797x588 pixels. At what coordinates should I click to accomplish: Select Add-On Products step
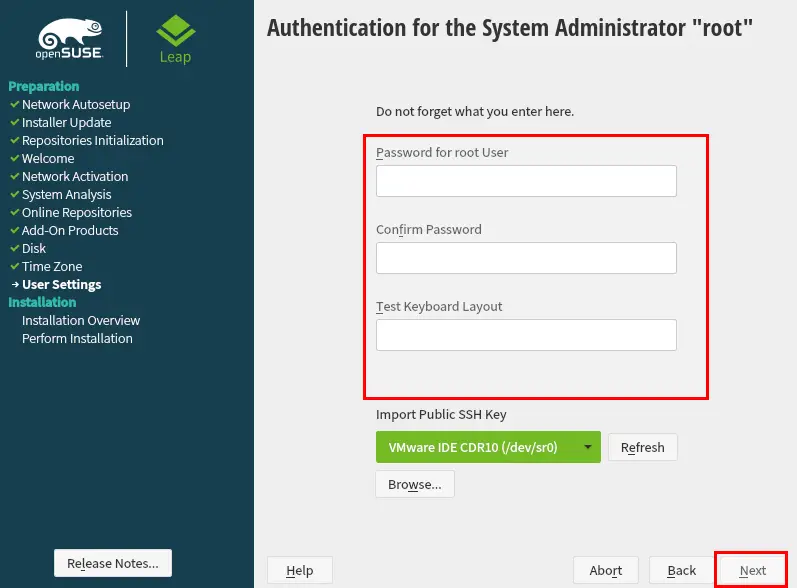pyautogui.click(x=70, y=231)
